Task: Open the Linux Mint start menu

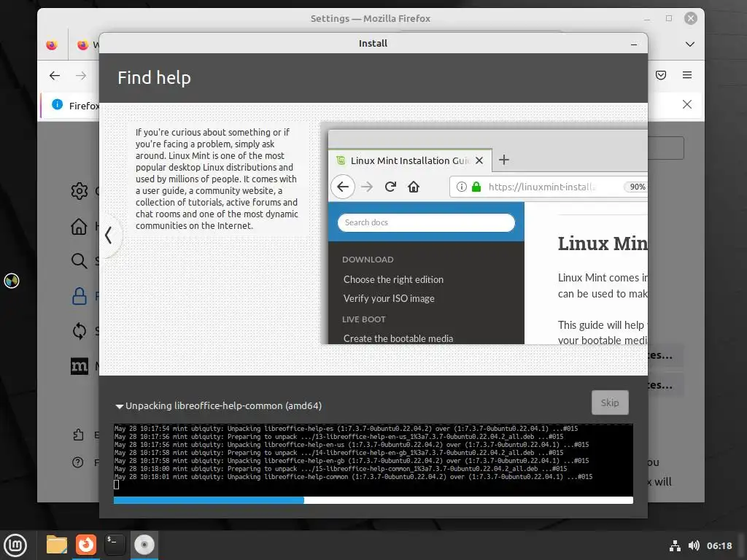Action: point(15,545)
